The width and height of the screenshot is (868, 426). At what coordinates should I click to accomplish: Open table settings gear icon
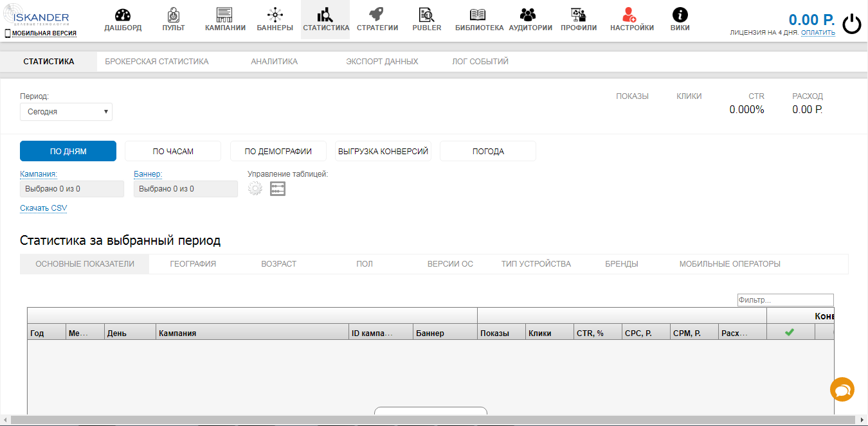click(x=255, y=188)
